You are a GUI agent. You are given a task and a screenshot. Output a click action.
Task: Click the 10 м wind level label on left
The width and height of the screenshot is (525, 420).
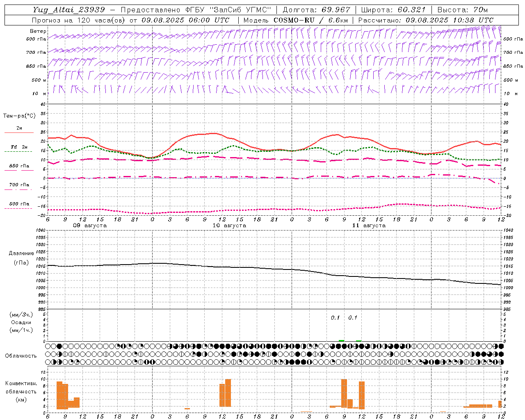pos(39,94)
